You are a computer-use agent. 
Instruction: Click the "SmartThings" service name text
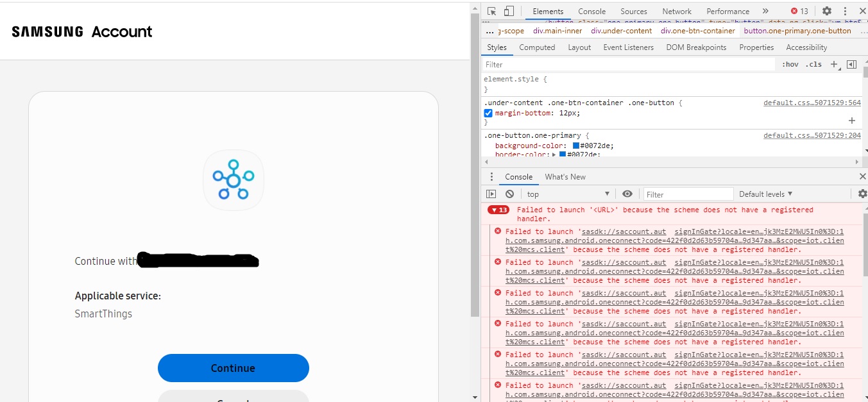(x=103, y=314)
